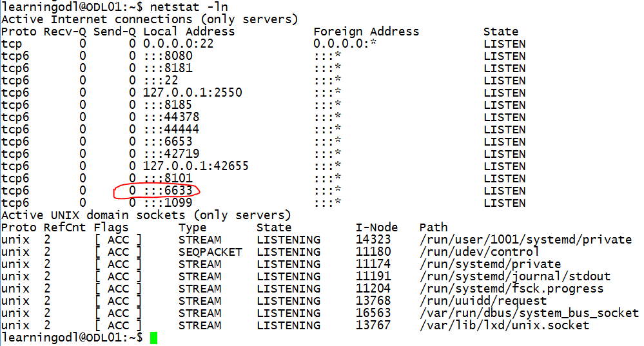Click the 'State' header in the Internet connections table
Viewport: 644px width, 346px height.
pos(501,32)
